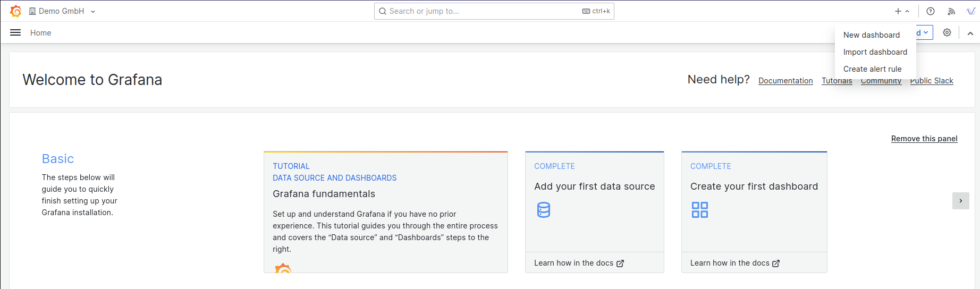Open the news feed RSS icon
The width and height of the screenshot is (980, 289).
click(x=951, y=11)
